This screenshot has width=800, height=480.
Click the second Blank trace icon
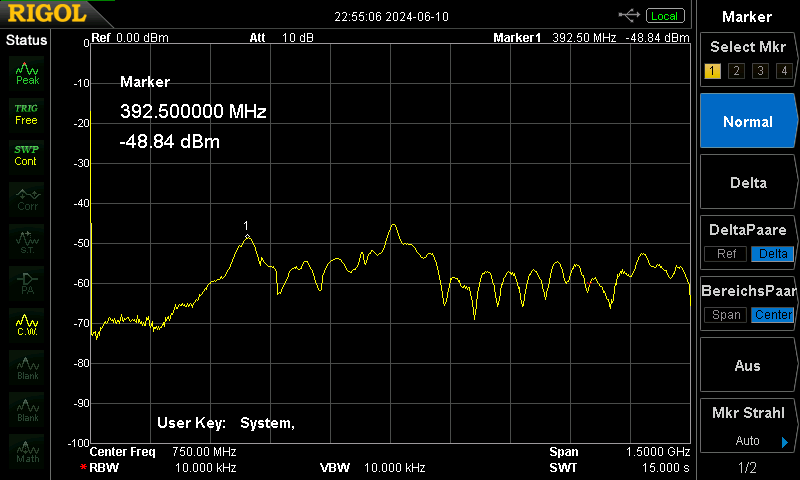point(27,410)
